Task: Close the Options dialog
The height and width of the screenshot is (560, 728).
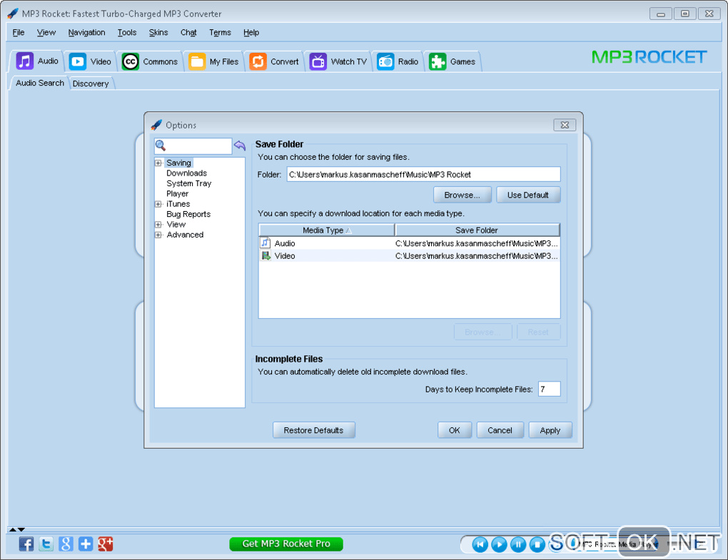Action: point(565,125)
